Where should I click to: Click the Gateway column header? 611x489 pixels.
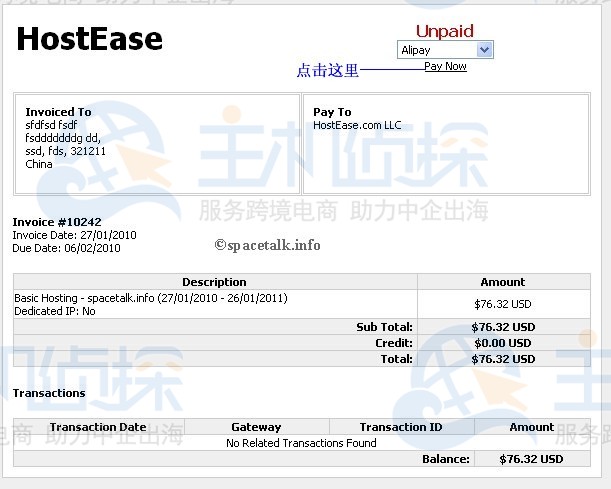[x=256, y=427]
